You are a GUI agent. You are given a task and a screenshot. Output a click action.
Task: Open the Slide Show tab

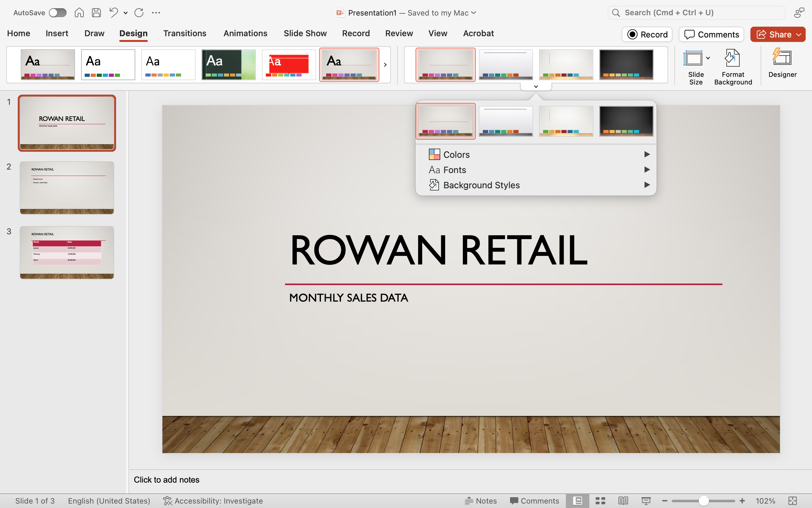click(x=305, y=33)
